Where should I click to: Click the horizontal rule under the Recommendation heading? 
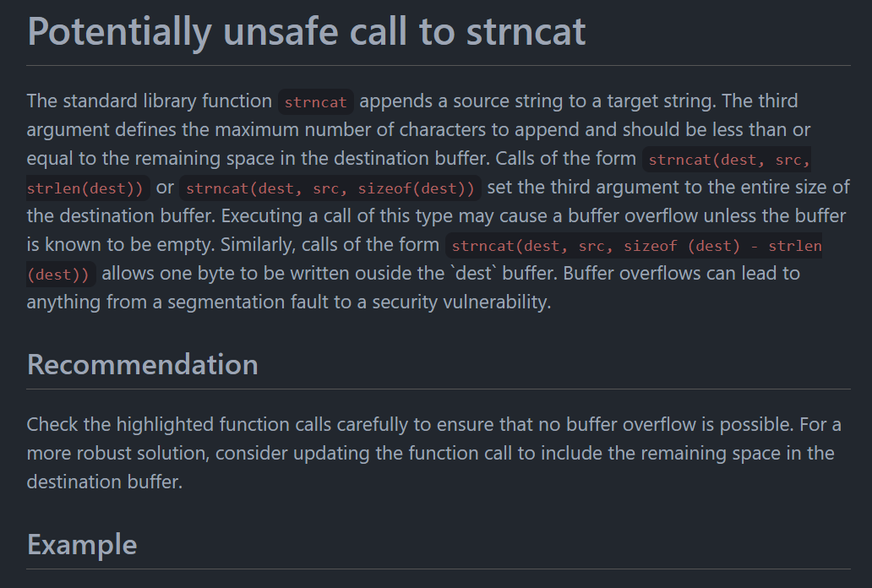click(439, 389)
